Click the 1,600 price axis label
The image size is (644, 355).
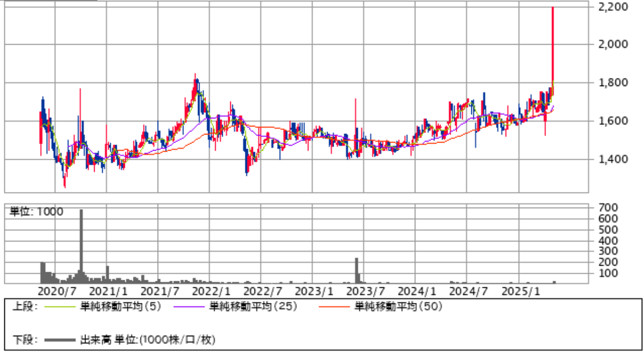(x=613, y=121)
